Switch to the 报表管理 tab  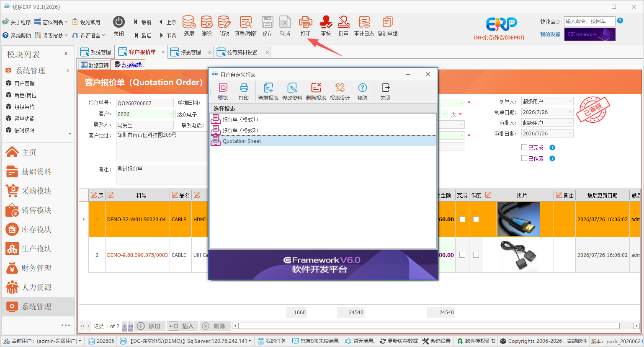click(191, 52)
